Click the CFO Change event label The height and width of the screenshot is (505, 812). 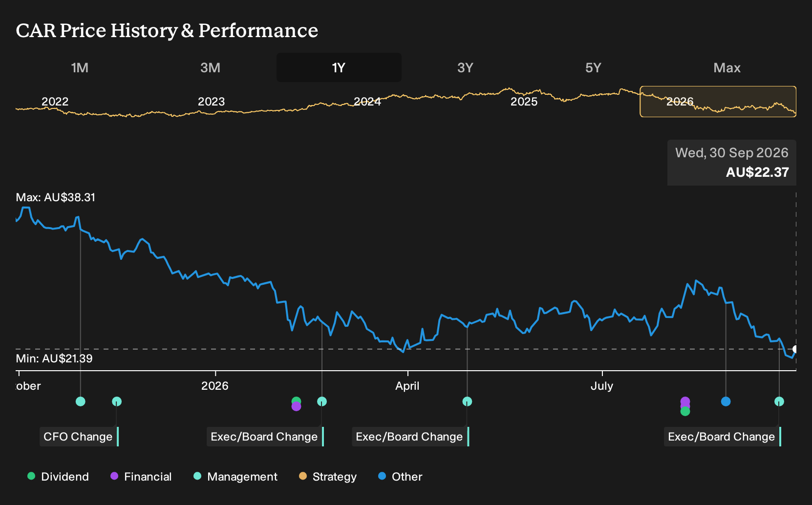point(78,437)
